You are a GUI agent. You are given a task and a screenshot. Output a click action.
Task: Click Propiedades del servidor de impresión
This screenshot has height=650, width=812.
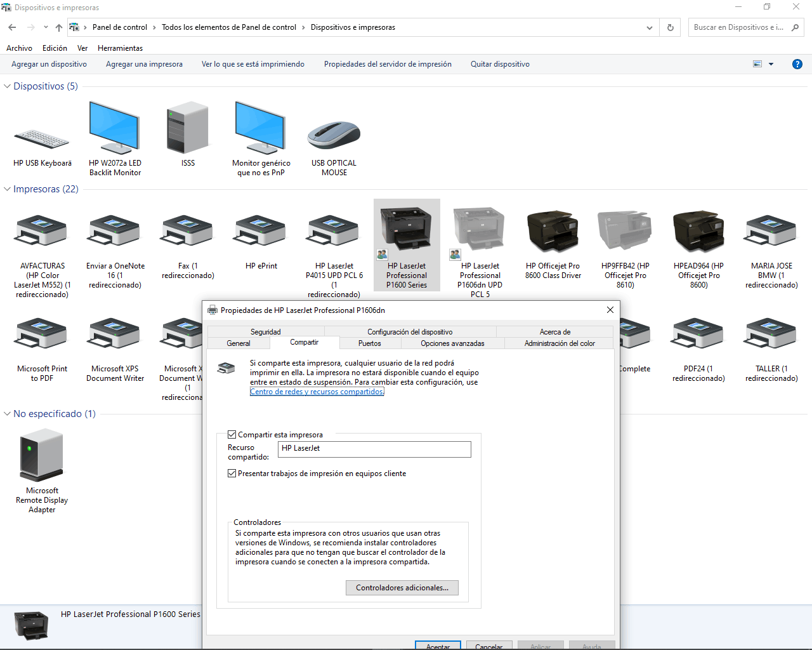click(x=388, y=64)
